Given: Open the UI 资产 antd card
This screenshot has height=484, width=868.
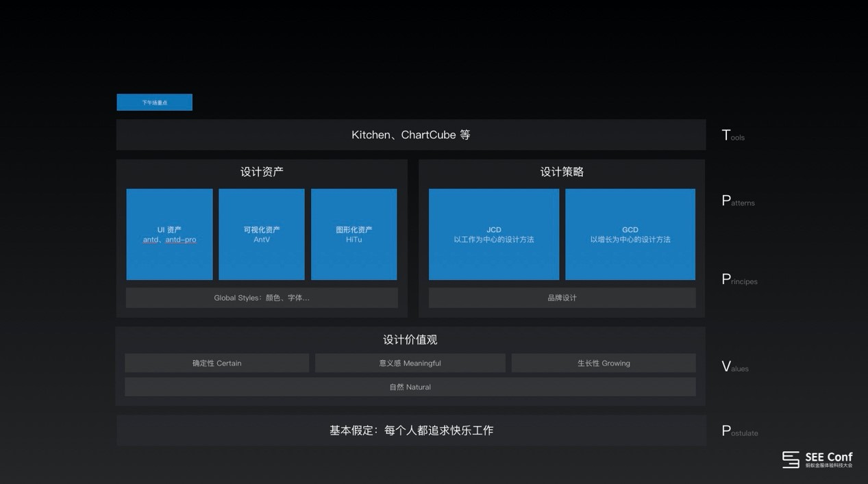Looking at the screenshot, I should pos(169,234).
